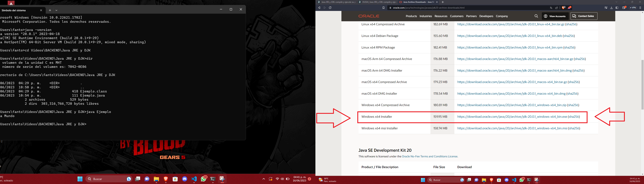Click the Oracle site search magnifier
Viewport: 644px width, 184px height.
536,16
